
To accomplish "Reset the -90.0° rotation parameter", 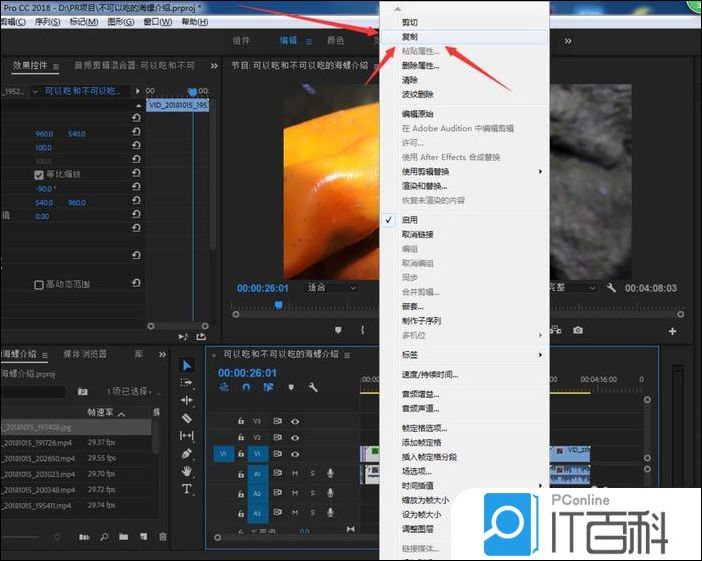I will coord(137,187).
